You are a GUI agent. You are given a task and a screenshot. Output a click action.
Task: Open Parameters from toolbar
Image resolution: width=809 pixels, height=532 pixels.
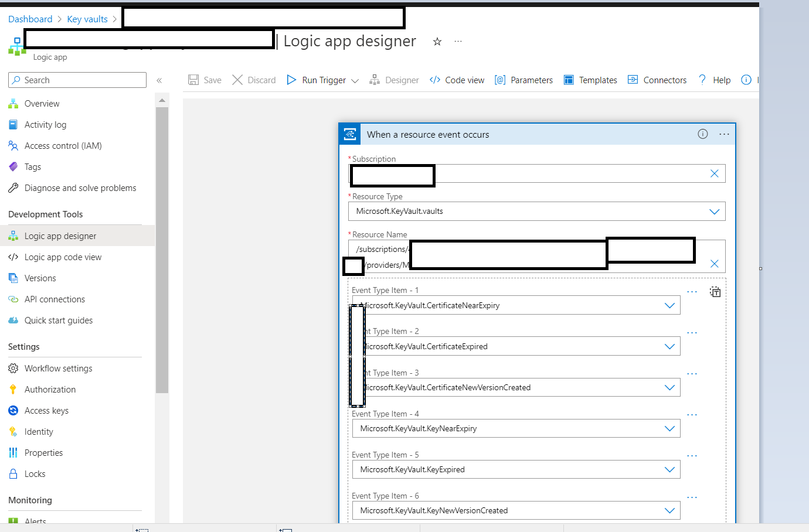coord(524,80)
